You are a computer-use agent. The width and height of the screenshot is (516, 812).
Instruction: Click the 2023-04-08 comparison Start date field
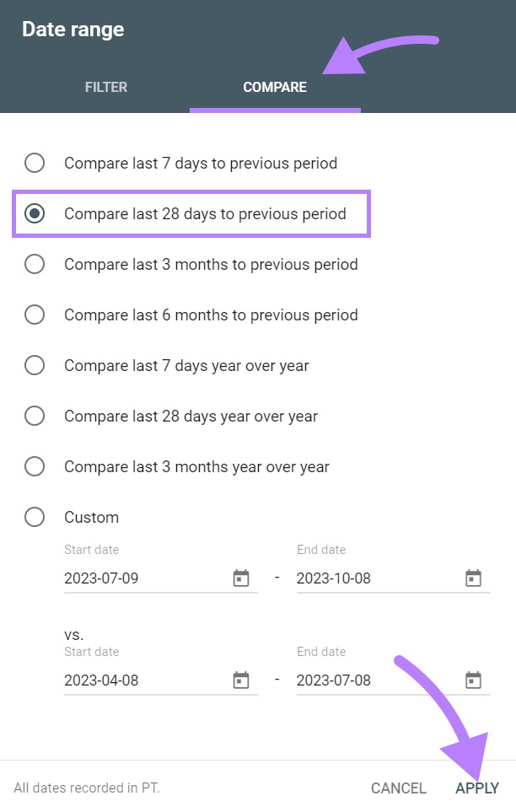coord(143,680)
